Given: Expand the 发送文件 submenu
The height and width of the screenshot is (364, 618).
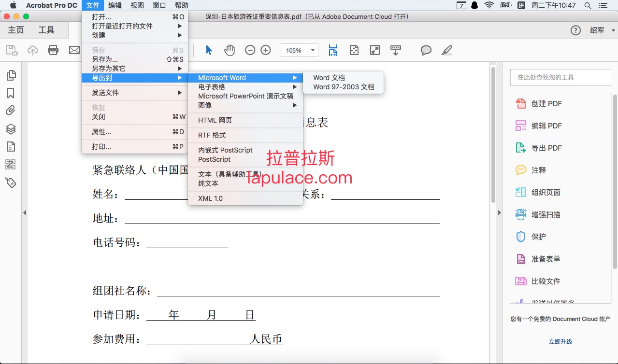Looking at the screenshot, I should coord(135,93).
